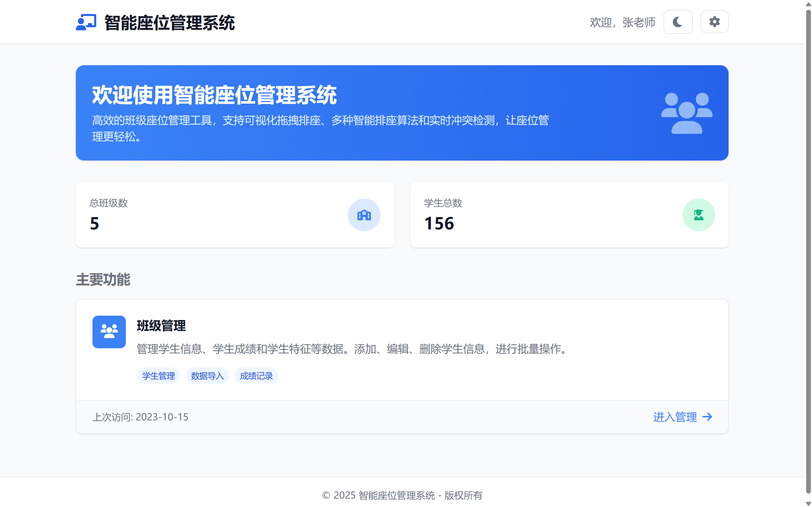Viewport: 812px width, 507px height.
Task: Select the 数据导入 tag
Action: (207, 376)
